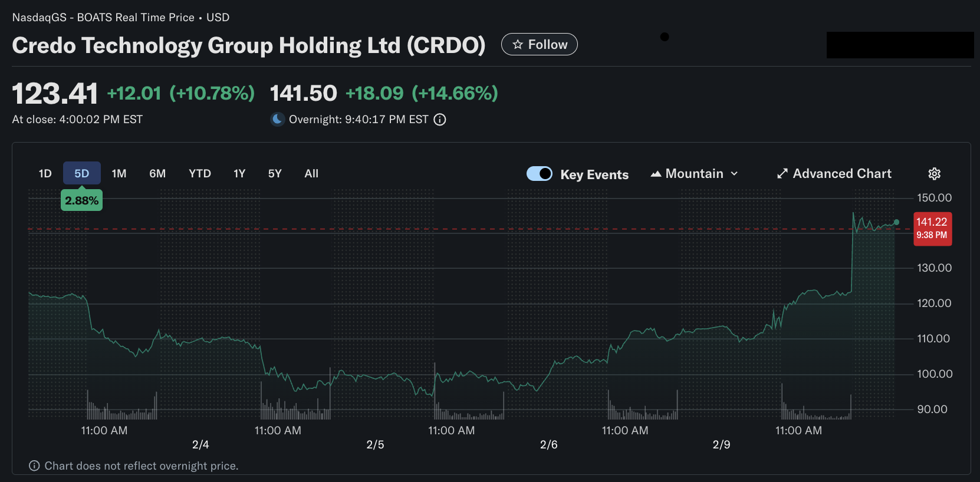This screenshot has height=482, width=980.
Task: Click the Advanced Chart expand arrows icon
Action: click(782, 174)
